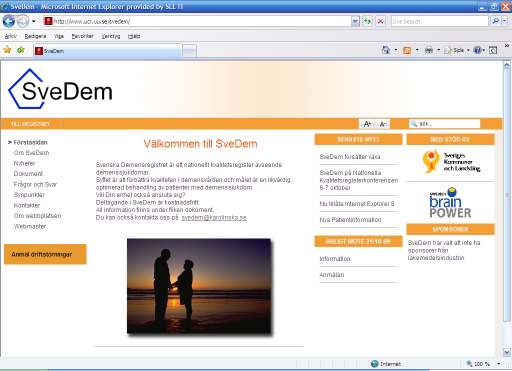The image size is (512, 371).
Task: Open Kontakter sidebar link
Action: 27,205
